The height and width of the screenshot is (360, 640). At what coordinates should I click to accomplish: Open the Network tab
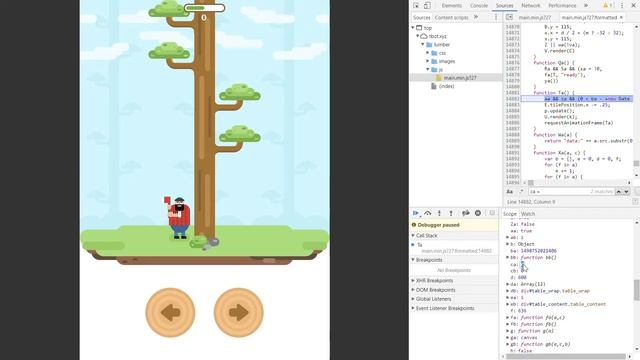click(x=531, y=5)
